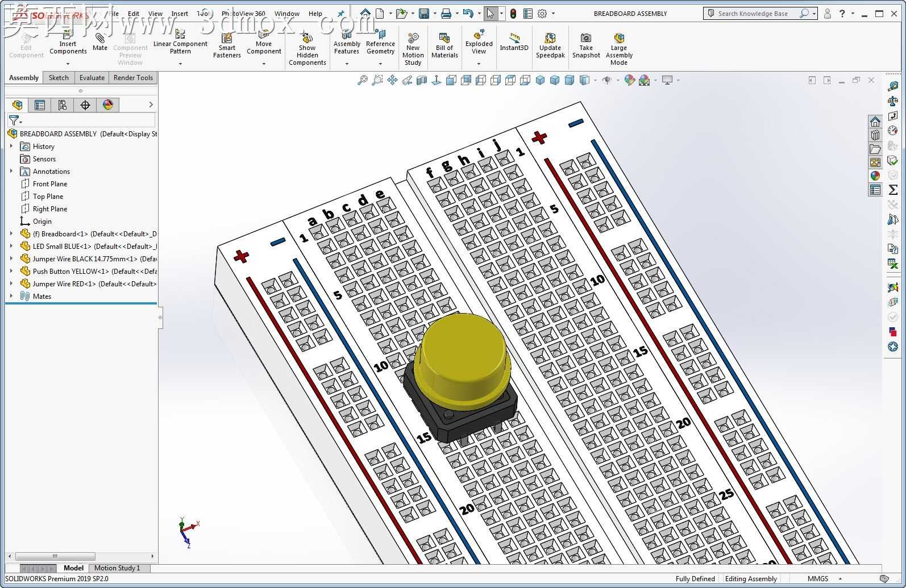Image resolution: width=906 pixels, height=588 pixels.
Task: Click Undo arrow icon
Action: pos(468,13)
